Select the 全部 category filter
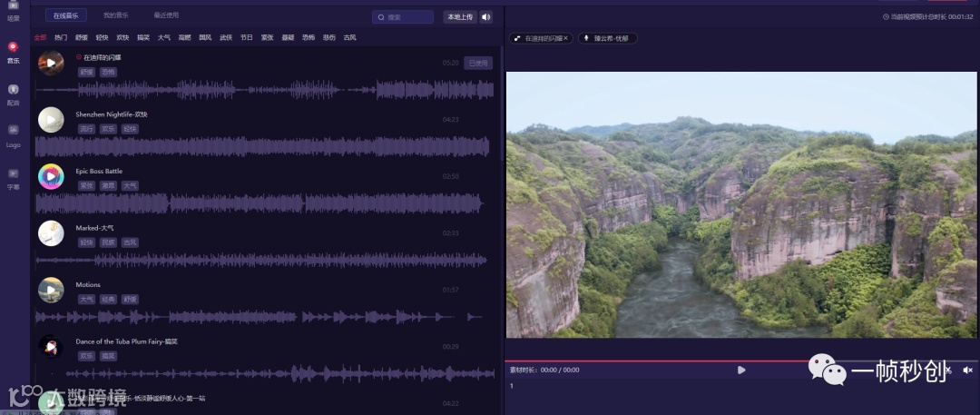Image resolution: width=980 pixels, height=415 pixels. pyautogui.click(x=40, y=37)
